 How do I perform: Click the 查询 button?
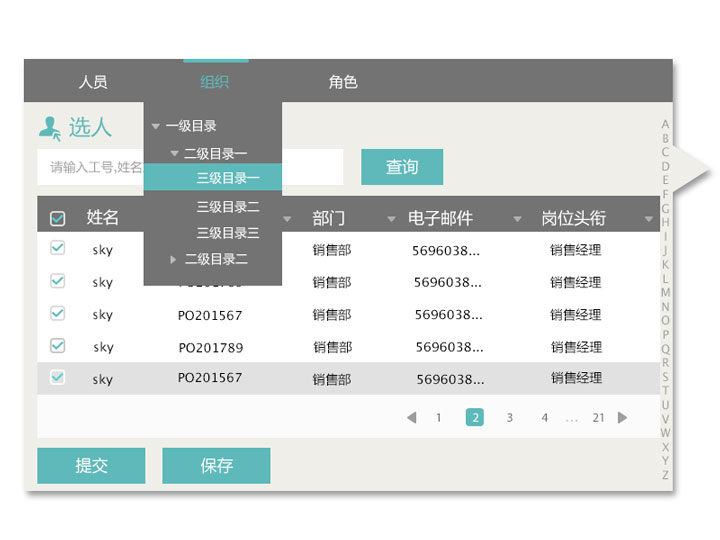tap(402, 167)
